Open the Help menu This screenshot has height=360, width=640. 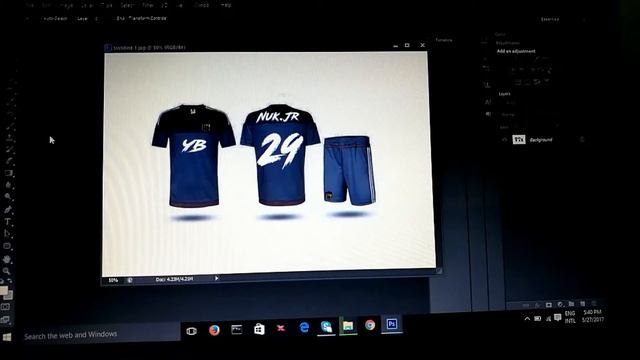point(226,5)
